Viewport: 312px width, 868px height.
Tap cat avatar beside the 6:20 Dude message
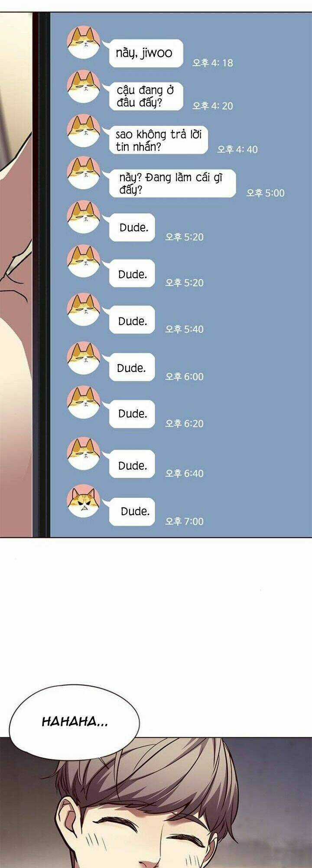[84, 401]
